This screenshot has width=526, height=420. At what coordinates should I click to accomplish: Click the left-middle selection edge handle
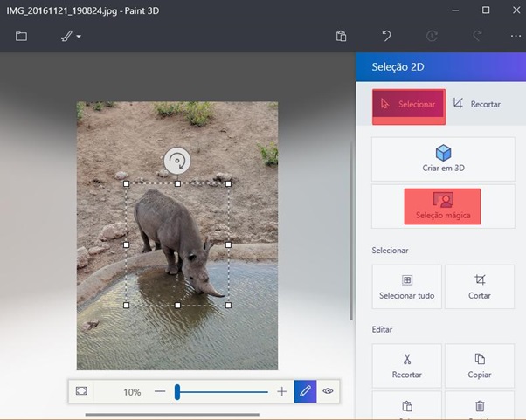coord(126,244)
